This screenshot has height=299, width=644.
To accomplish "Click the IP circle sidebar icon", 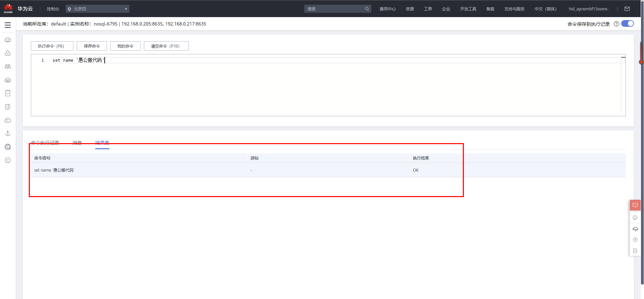I will tap(8, 160).
